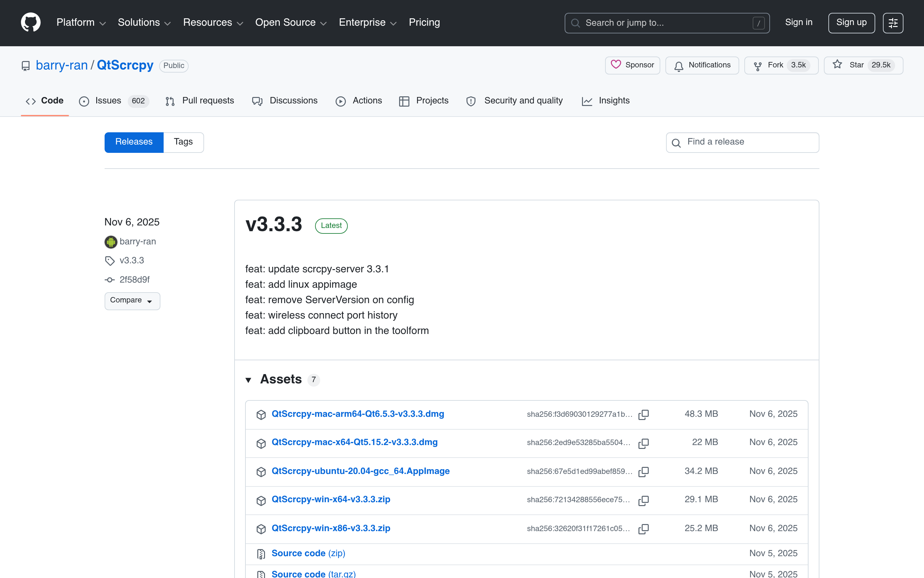Open the Security and quality tab

click(x=515, y=101)
